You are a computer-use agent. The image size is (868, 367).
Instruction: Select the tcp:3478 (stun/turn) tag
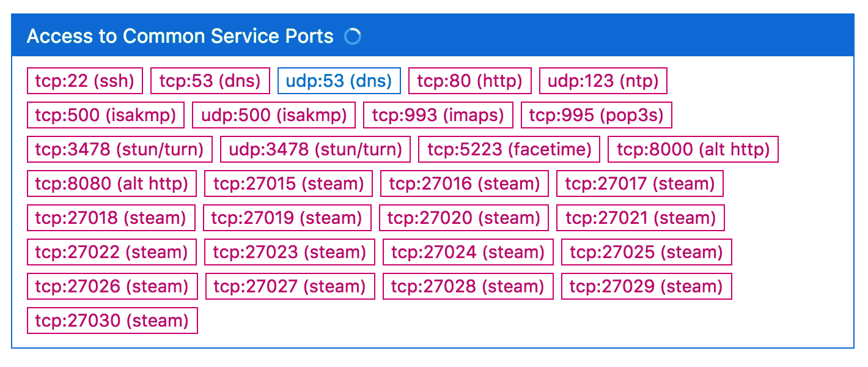(x=120, y=149)
